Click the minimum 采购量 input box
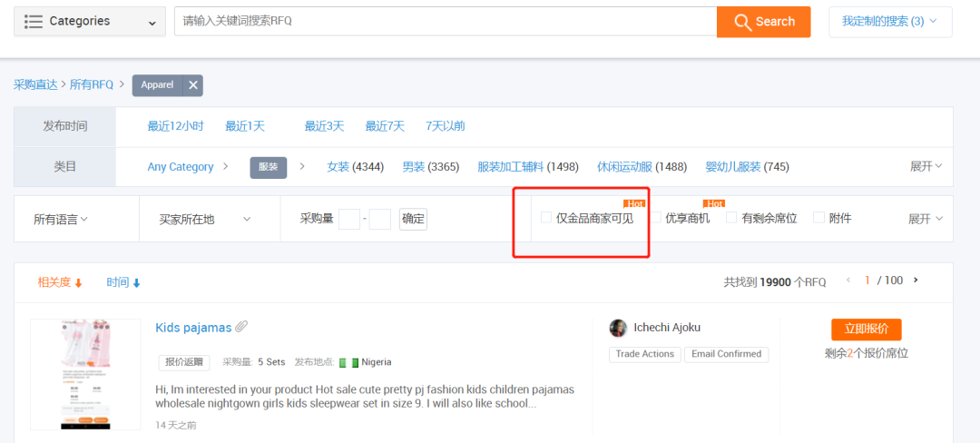Viewport: 980px width, 443px height. (348, 220)
